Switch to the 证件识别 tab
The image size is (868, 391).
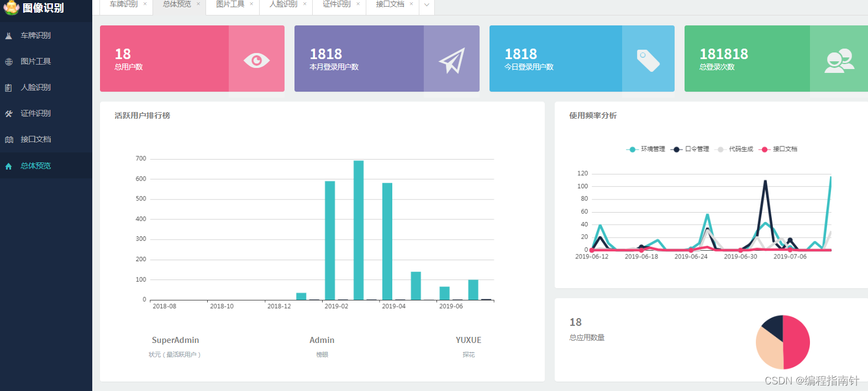[336, 4]
